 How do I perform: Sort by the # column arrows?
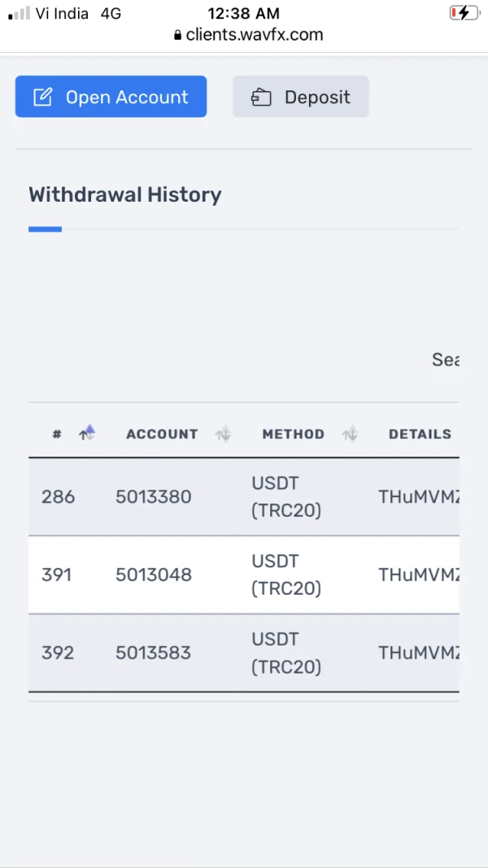click(x=86, y=434)
